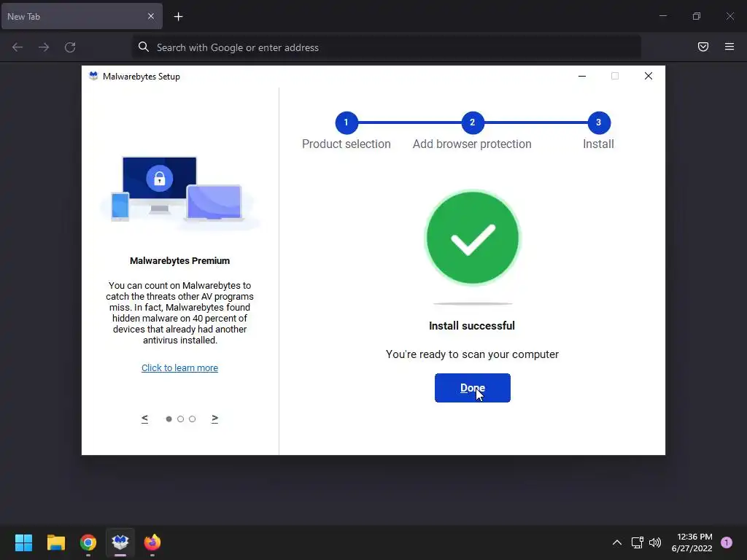Click step 3 Install circle
Screen dimensions: 747x560
point(598,122)
